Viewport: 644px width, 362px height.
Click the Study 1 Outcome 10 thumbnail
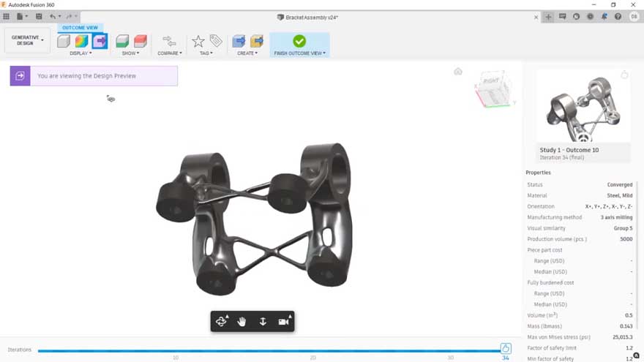tap(583, 108)
